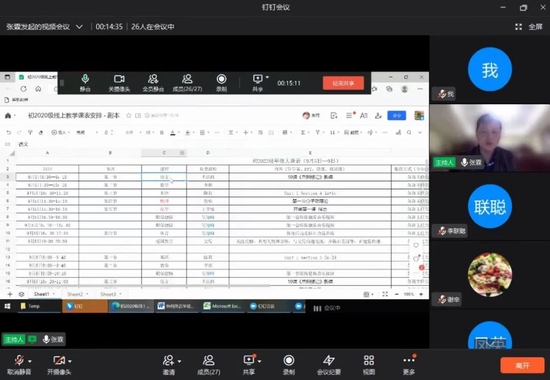550x380 pixels.
Task: Expand share options arrow beside bottom 共享
Action: [260, 361]
